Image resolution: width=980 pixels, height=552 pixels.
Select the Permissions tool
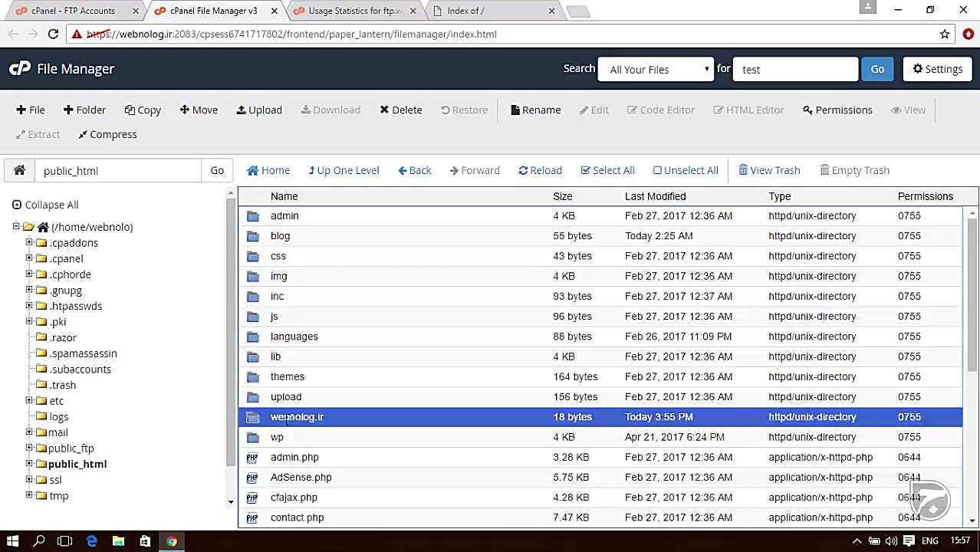[837, 110]
